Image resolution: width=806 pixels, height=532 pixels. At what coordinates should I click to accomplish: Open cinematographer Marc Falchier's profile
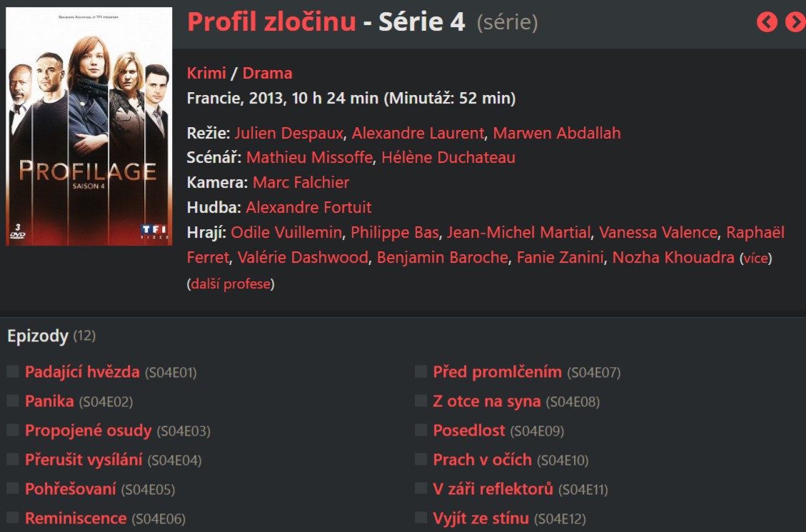301,182
